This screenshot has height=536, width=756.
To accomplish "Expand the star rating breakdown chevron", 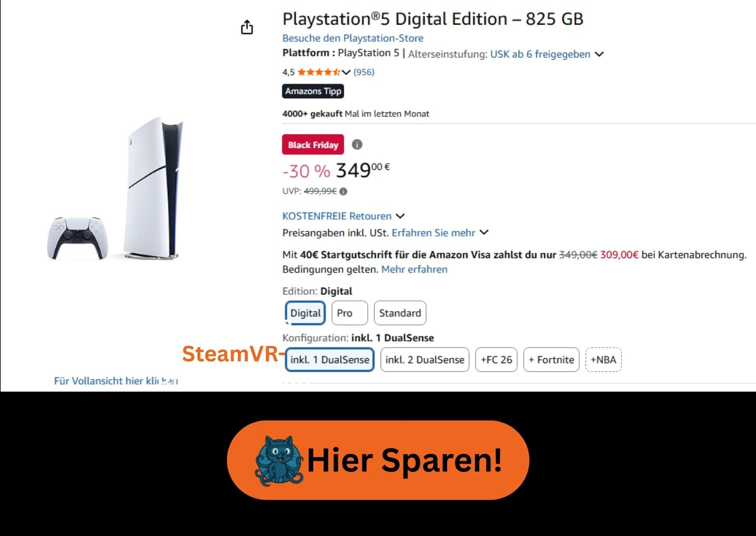I will (x=346, y=72).
